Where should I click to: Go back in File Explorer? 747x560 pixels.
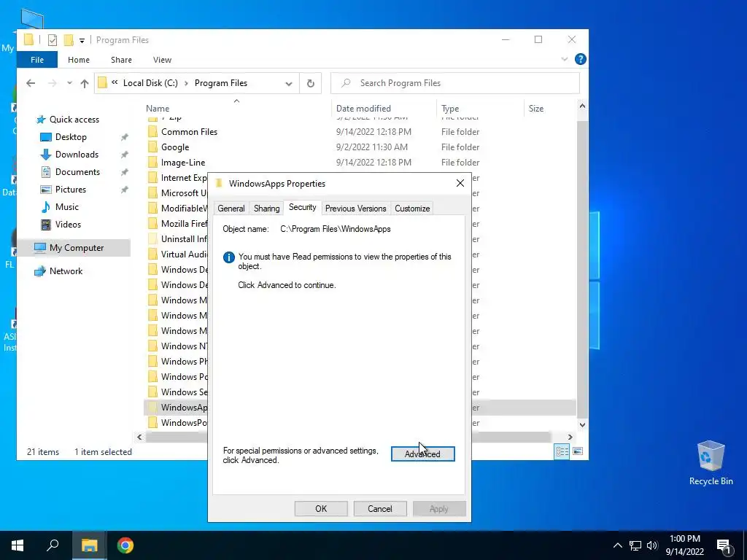(x=31, y=83)
